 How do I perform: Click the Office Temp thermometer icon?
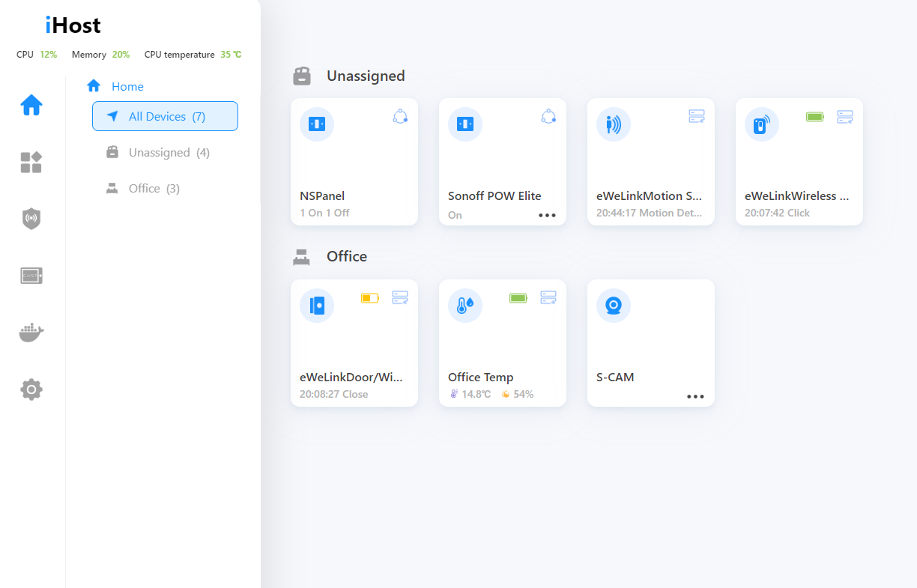[x=465, y=306]
